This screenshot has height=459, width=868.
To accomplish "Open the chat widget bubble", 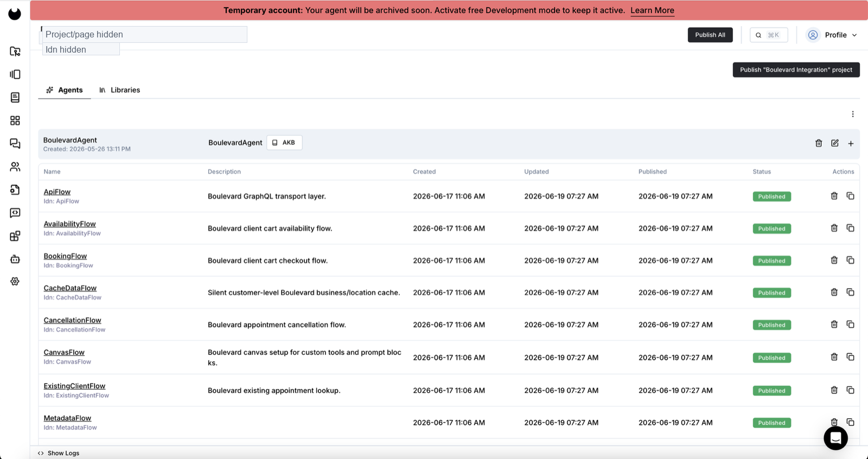I will coord(835,438).
